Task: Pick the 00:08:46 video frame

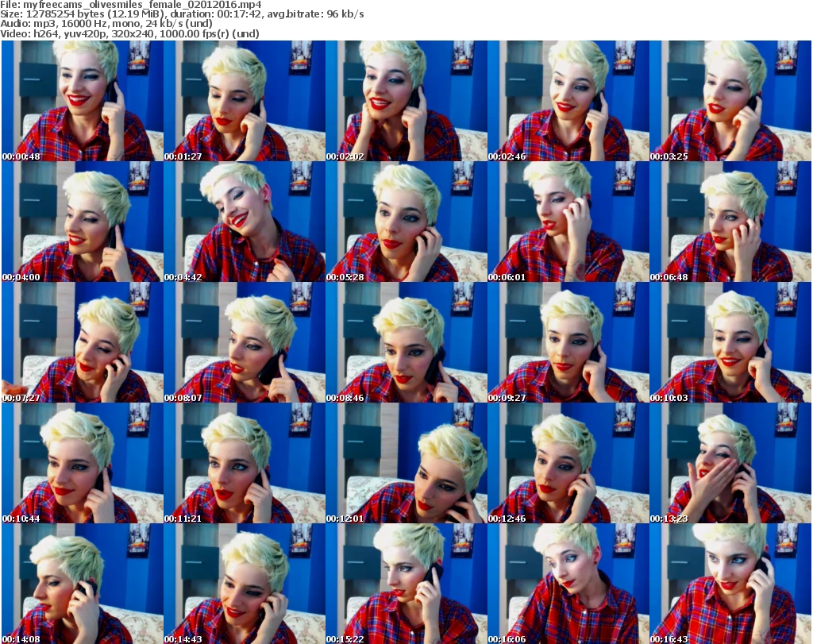Action: [406, 343]
